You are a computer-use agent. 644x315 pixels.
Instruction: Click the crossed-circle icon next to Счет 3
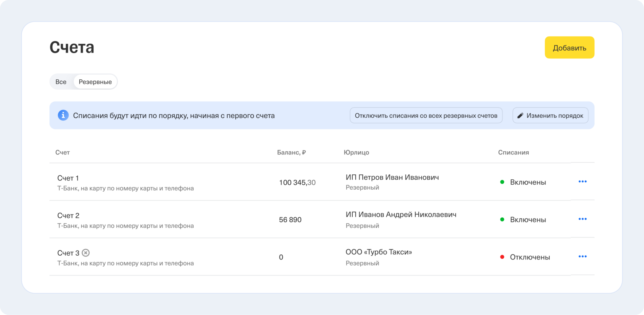pyautogui.click(x=86, y=253)
